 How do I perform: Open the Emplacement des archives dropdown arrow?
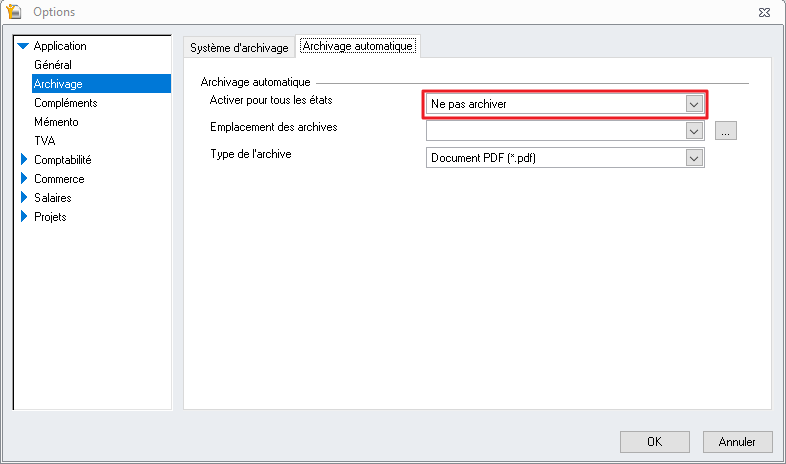pos(694,131)
